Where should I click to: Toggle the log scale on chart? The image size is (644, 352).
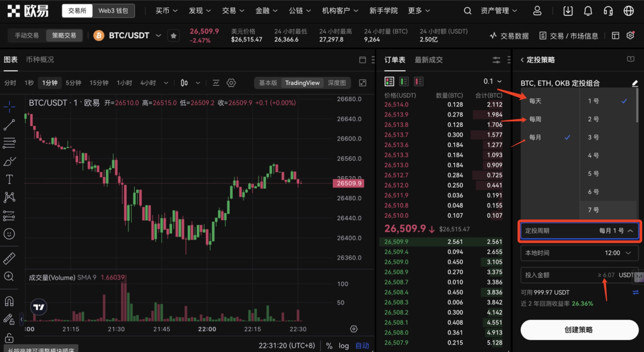(x=344, y=346)
